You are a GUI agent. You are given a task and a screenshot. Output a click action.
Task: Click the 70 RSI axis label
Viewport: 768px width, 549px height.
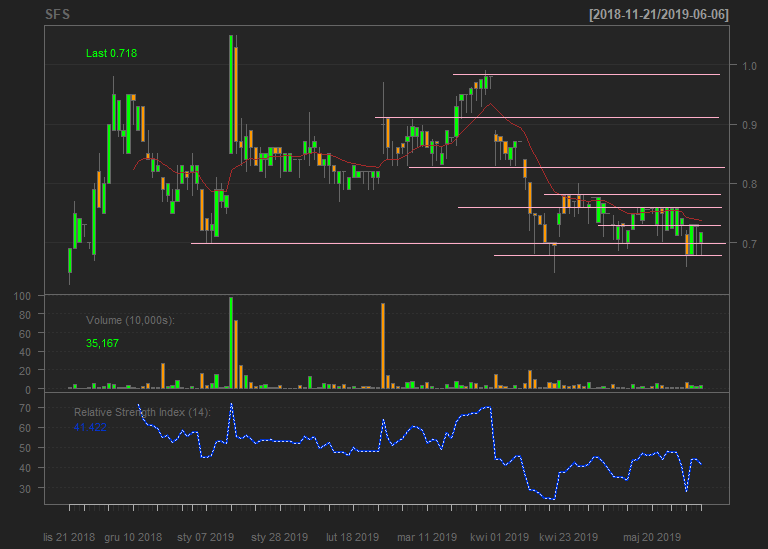point(25,407)
